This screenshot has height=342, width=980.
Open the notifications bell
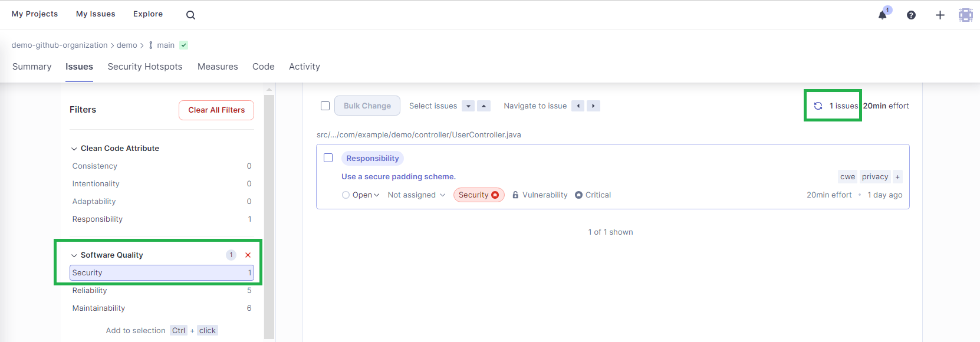click(882, 15)
